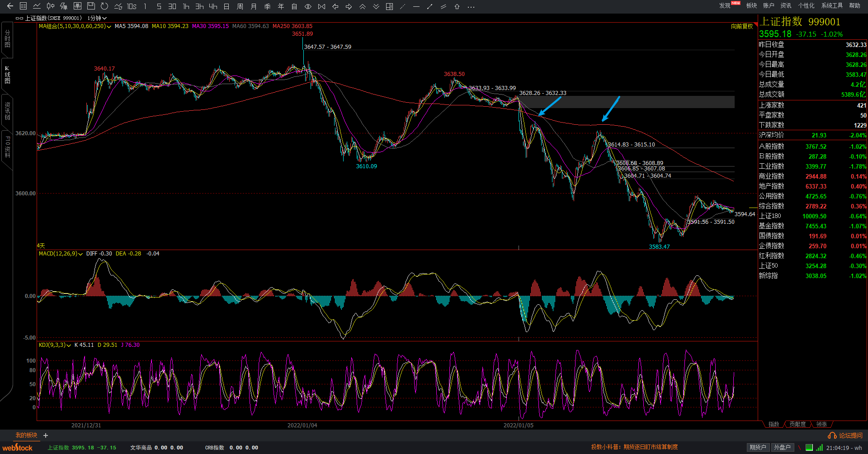
Task: Open custom period (自) setting
Action: click(x=294, y=6)
